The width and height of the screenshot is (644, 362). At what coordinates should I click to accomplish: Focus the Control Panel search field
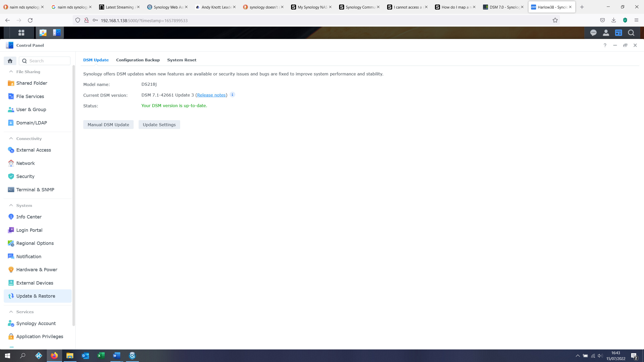(45, 61)
